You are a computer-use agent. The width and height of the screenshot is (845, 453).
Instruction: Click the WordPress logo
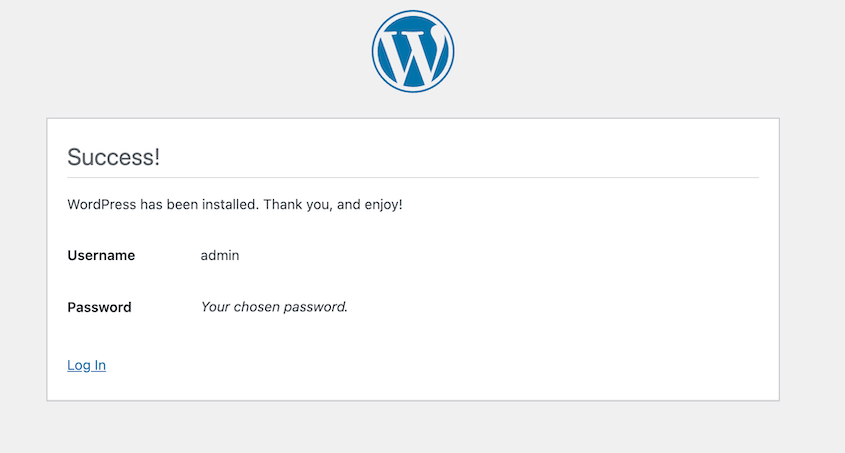point(413,51)
